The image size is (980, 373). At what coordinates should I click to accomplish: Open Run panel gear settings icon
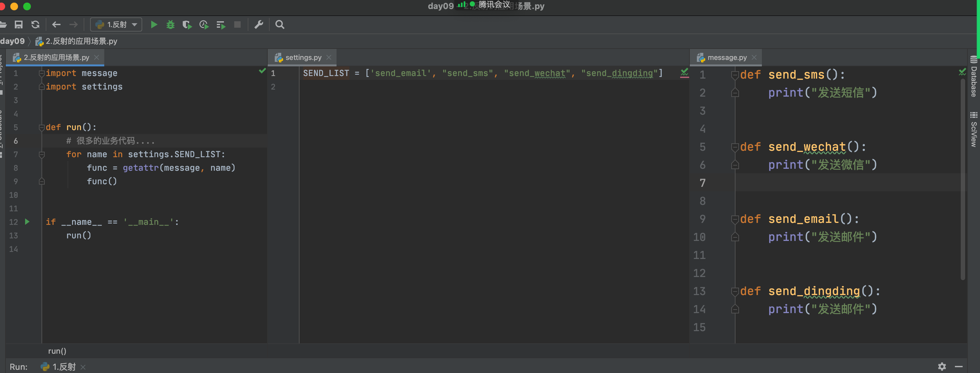(942, 367)
